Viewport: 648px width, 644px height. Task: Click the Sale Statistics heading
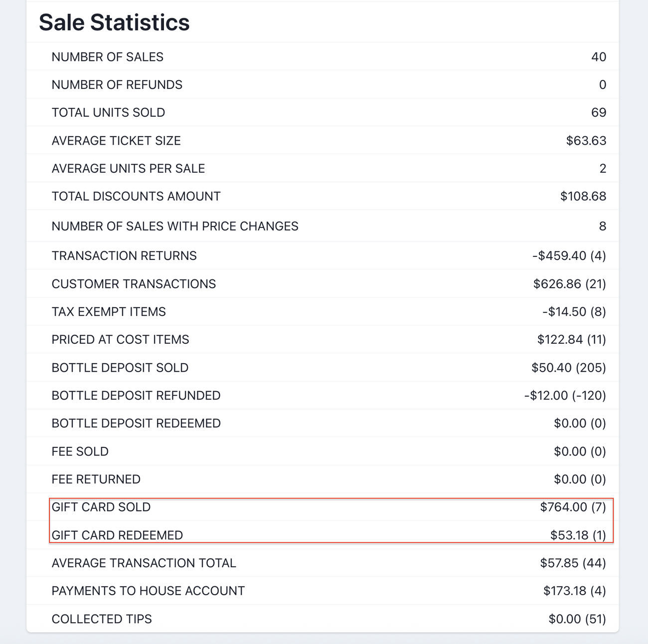[x=114, y=22]
